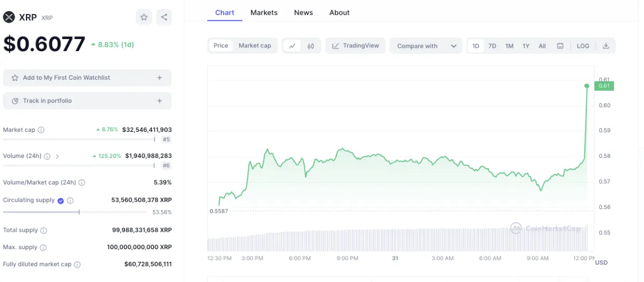This screenshot has height=282, width=644.
Task: Open Volume (24h) info tooltip icon
Action: (47, 156)
